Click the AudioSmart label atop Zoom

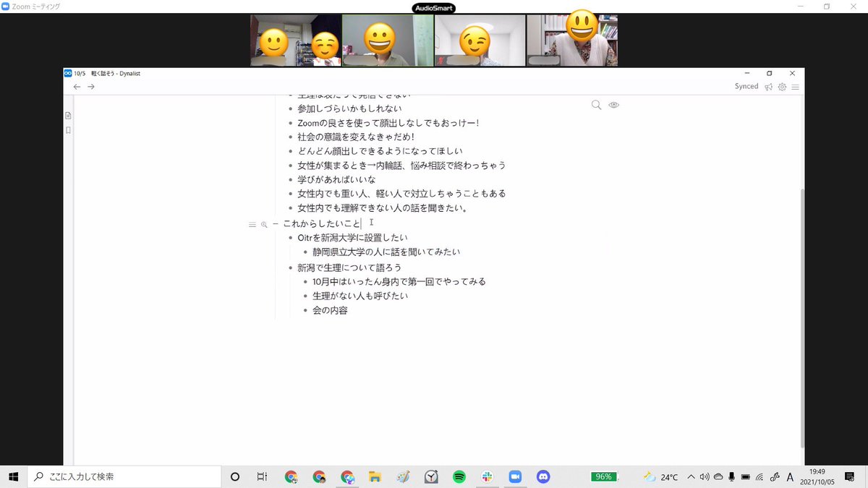[x=434, y=9]
